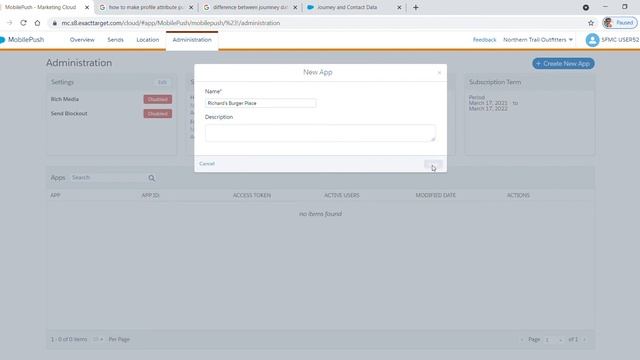Click the Chrome media control icon
The height and width of the screenshot is (360, 640).
point(586,7)
